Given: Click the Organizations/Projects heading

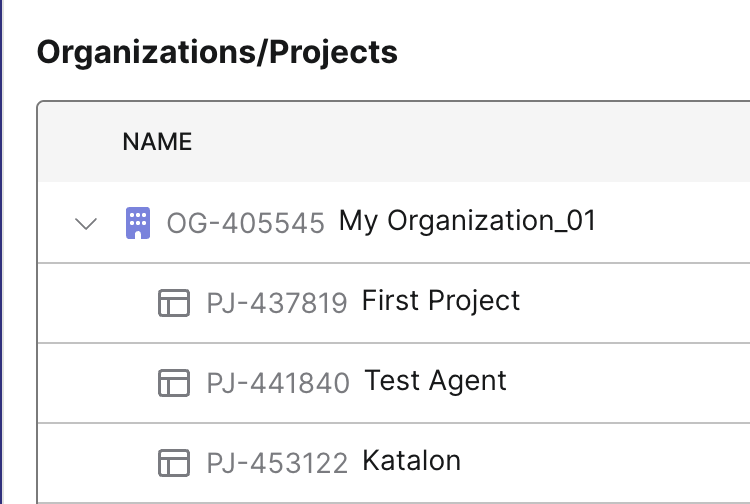Looking at the screenshot, I should pos(217,52).
